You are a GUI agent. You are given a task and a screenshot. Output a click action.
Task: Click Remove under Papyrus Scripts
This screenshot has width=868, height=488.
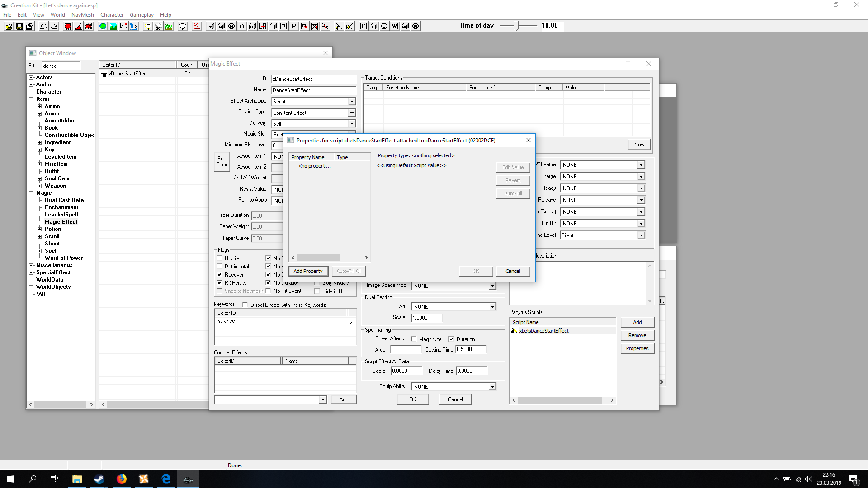point(637,335)
